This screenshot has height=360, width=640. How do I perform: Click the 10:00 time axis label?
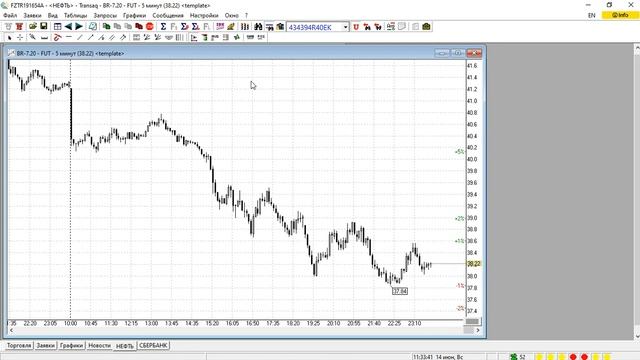(x=70, y=323)
